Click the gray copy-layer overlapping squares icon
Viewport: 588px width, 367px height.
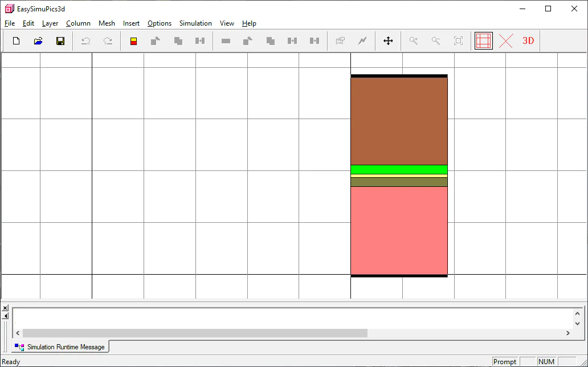pyautogui.click(x=271, y=41)
